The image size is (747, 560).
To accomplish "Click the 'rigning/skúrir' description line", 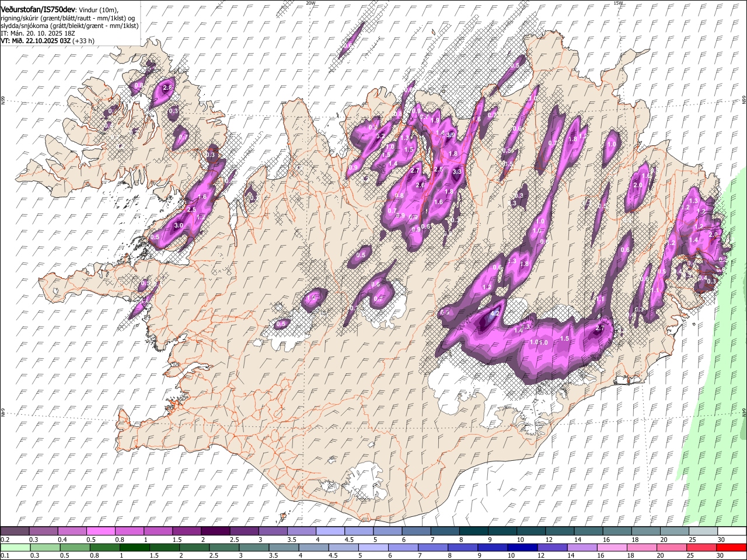I will 69,18.
